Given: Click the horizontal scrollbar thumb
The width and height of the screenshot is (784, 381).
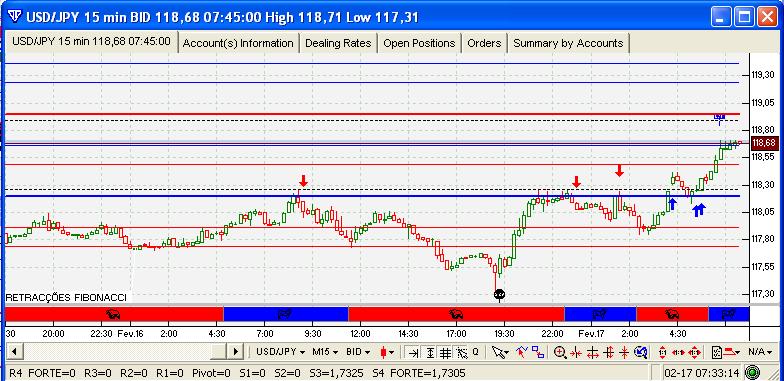Looking at the screenshot, I should (x=218, y=351).
